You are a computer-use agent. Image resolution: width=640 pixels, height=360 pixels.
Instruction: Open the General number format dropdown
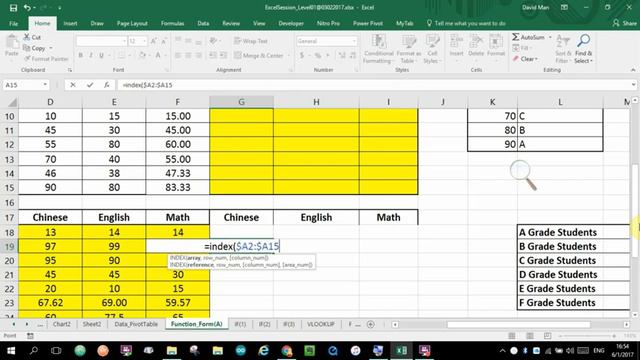pyautogui.click(x=354, y=41)
